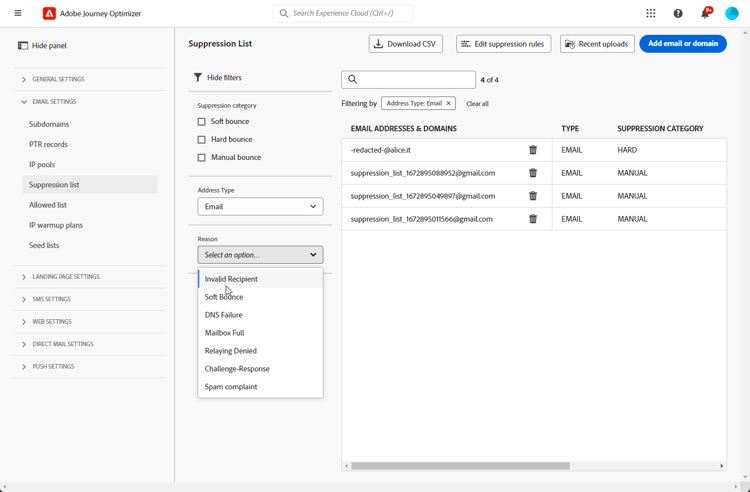750x492 pixels.
Task: Open the app switcher grid icon
Action: 651,13
